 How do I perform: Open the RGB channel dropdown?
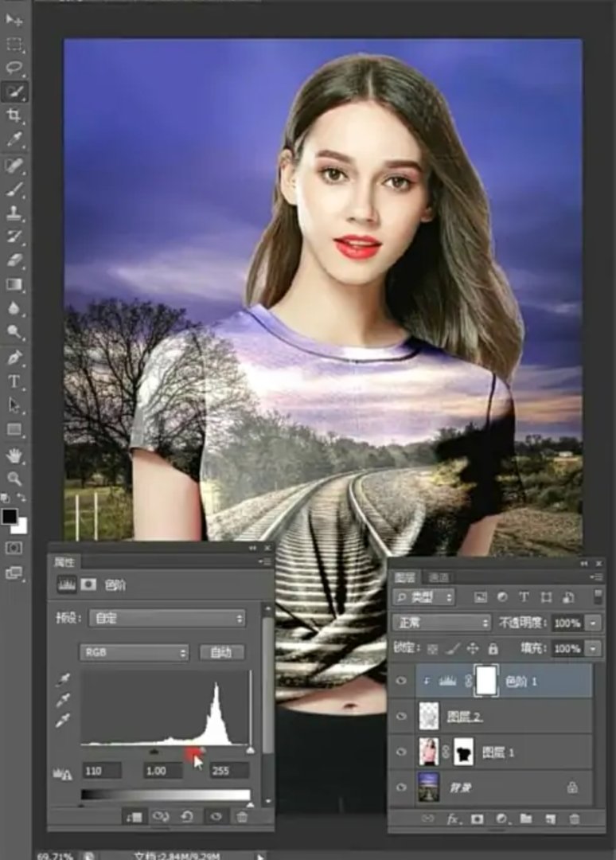[x=135, y=653]
